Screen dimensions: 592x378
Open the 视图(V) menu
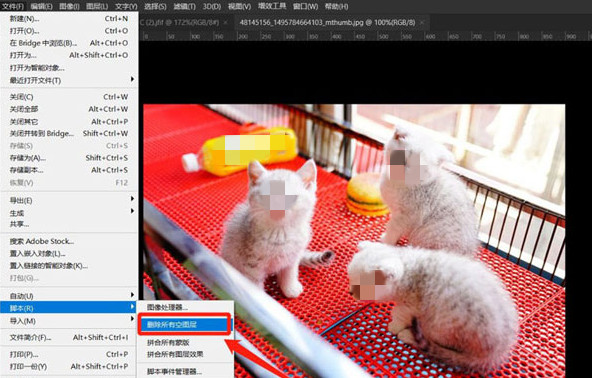pos(239,6)
